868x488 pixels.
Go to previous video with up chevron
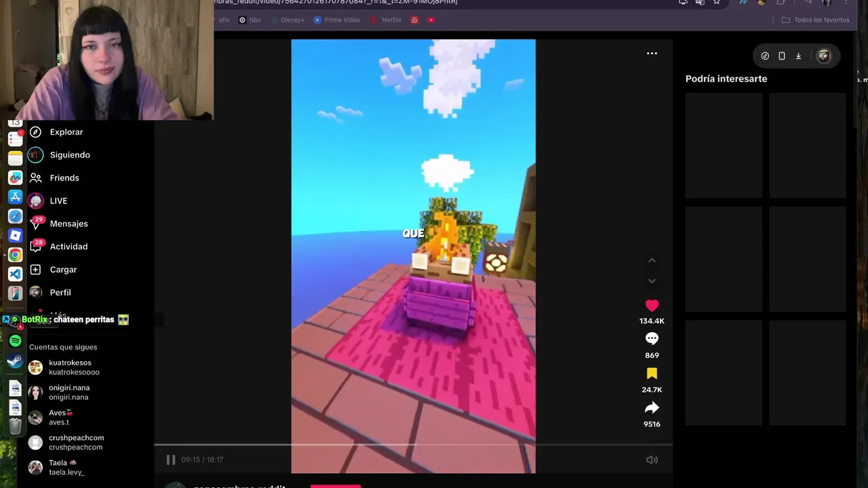[652, 260]
